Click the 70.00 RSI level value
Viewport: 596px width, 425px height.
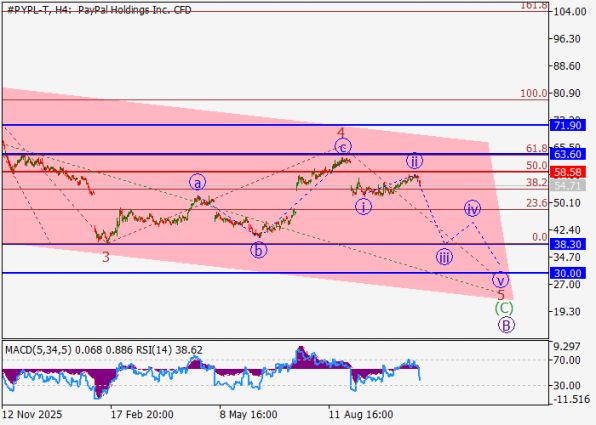567,360
